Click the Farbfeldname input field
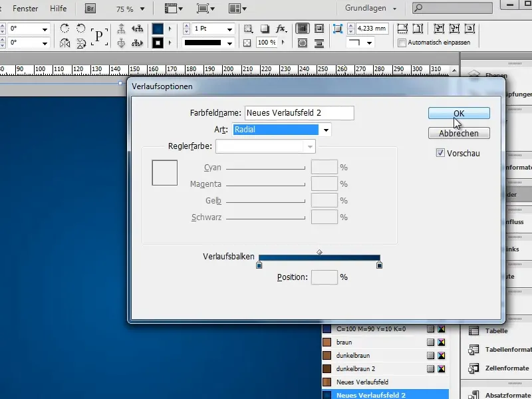Image resolution: width=532 pixels, height=399 pixels. click(x=299, y=113)
